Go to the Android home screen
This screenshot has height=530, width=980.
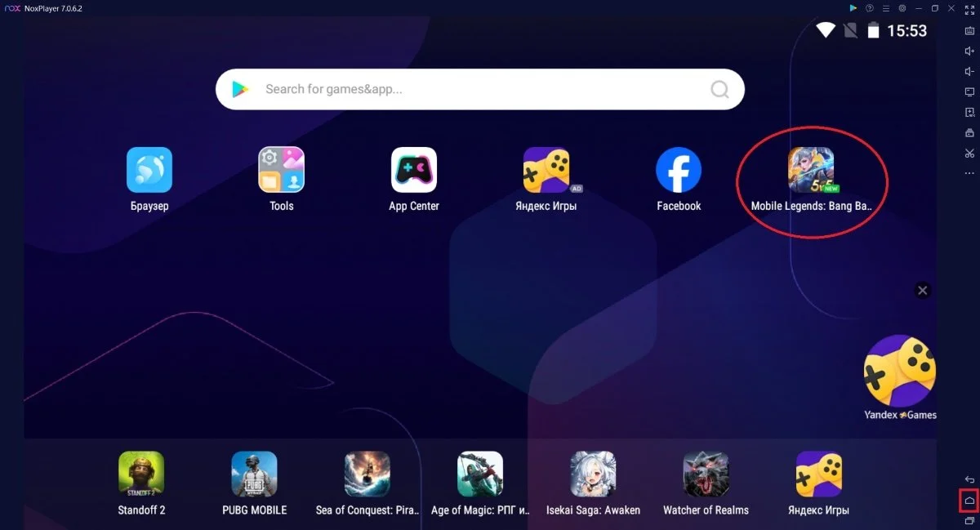click(969, 500)
